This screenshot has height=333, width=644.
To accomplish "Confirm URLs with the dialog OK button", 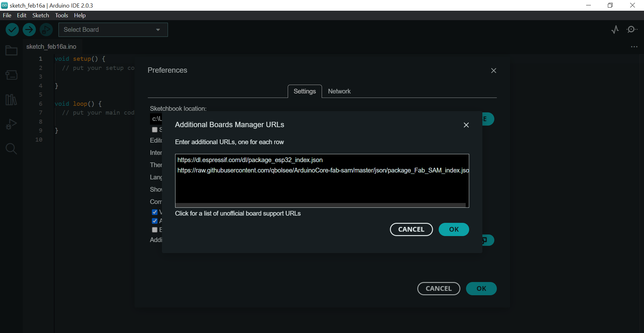I will 454,229.
